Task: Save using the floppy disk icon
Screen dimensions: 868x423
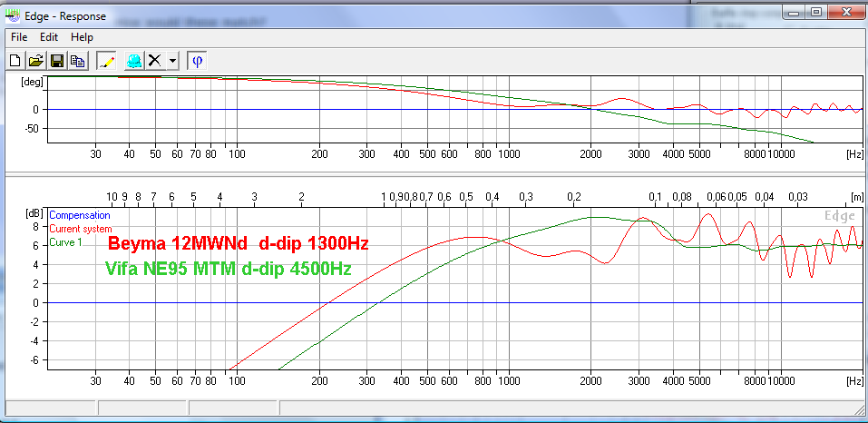Action: click(56, 60)
